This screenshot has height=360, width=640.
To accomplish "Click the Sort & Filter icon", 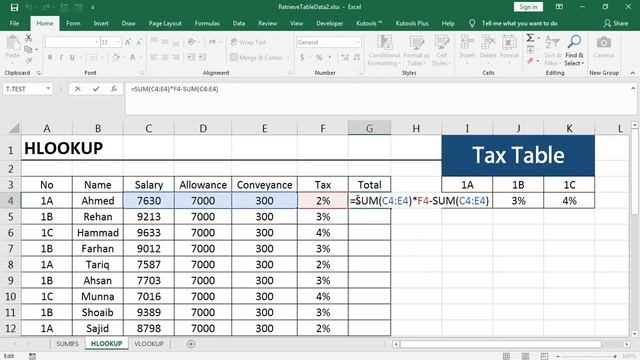I will [553, 42].
